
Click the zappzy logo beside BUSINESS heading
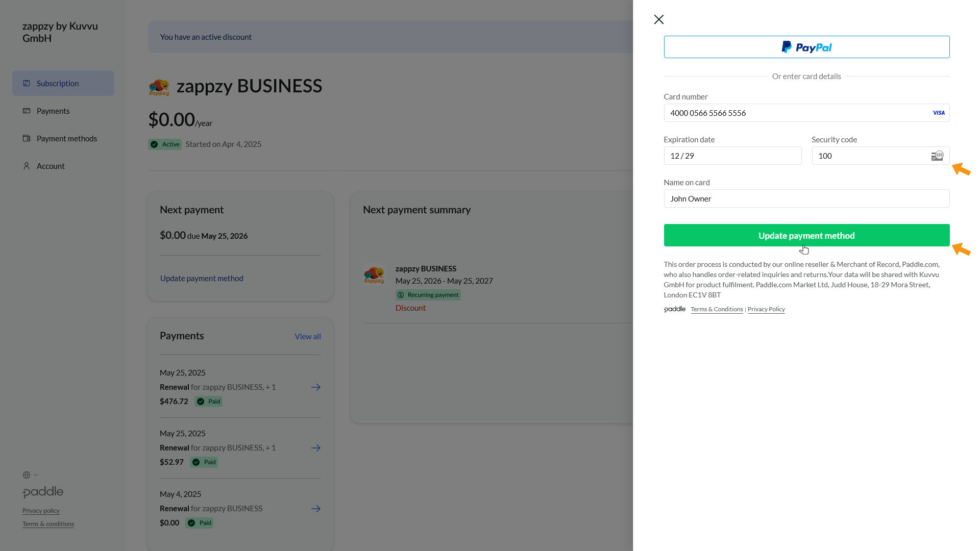click(x=159, y=87)
